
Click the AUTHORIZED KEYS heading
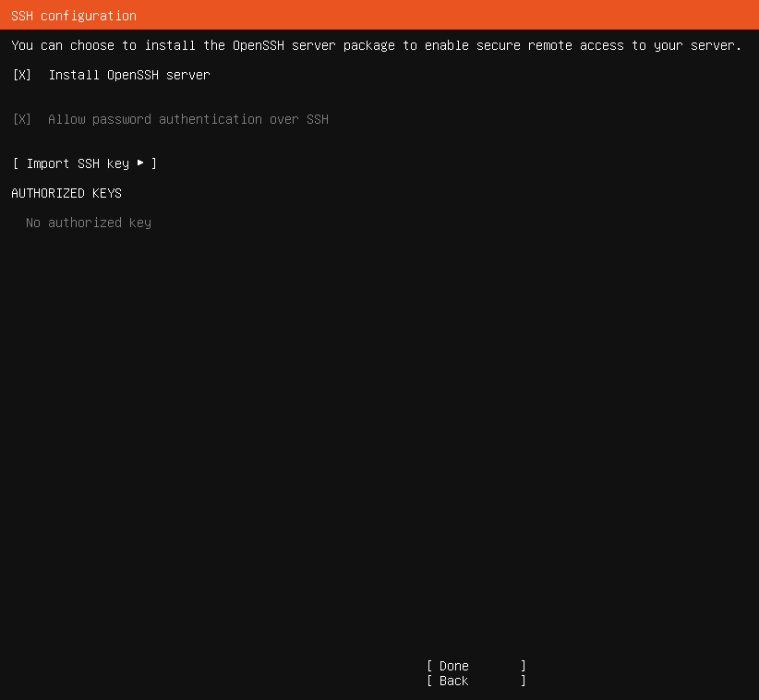(x=66, y=193)
